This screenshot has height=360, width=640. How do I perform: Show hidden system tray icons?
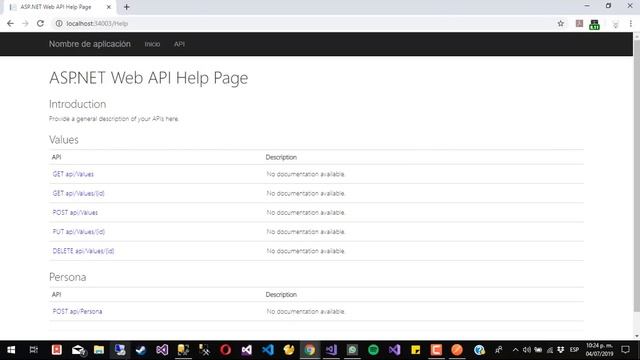(516, 350)
